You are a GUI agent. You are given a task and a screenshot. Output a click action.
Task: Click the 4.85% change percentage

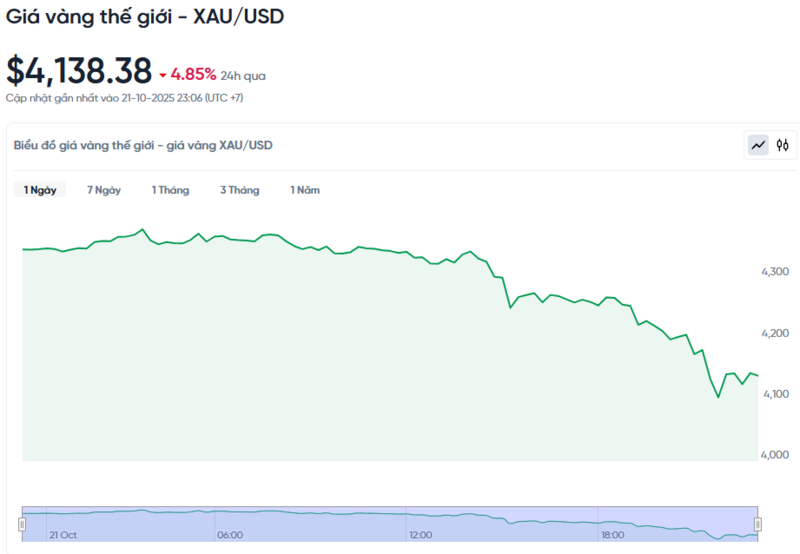tap(194, 74)
